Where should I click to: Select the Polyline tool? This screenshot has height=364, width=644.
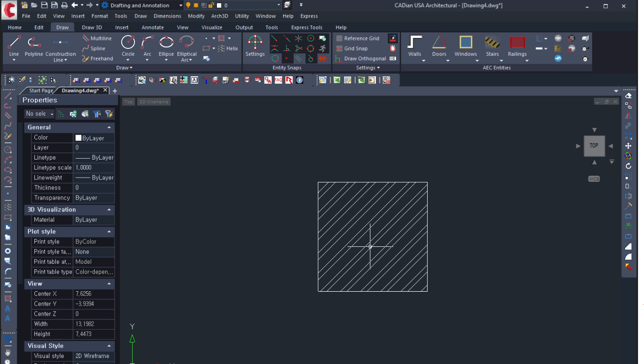[34, 46]
